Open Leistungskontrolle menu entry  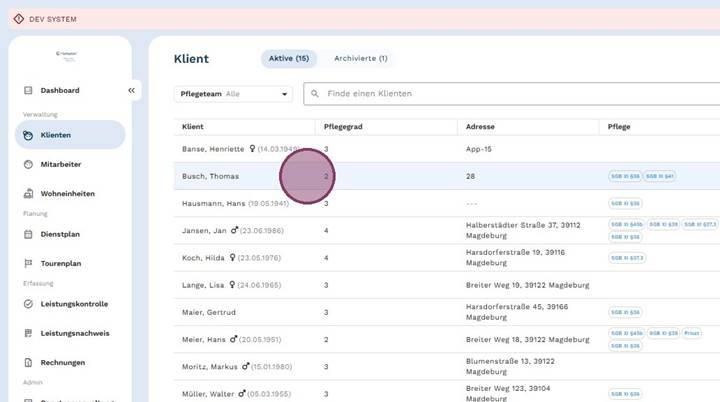click(74, 304)
